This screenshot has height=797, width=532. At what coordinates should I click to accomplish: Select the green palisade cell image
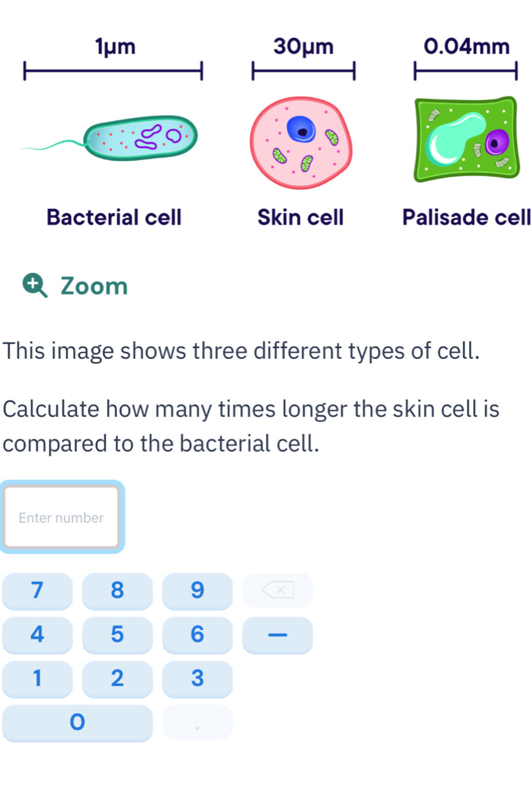(x=466, y=138)
